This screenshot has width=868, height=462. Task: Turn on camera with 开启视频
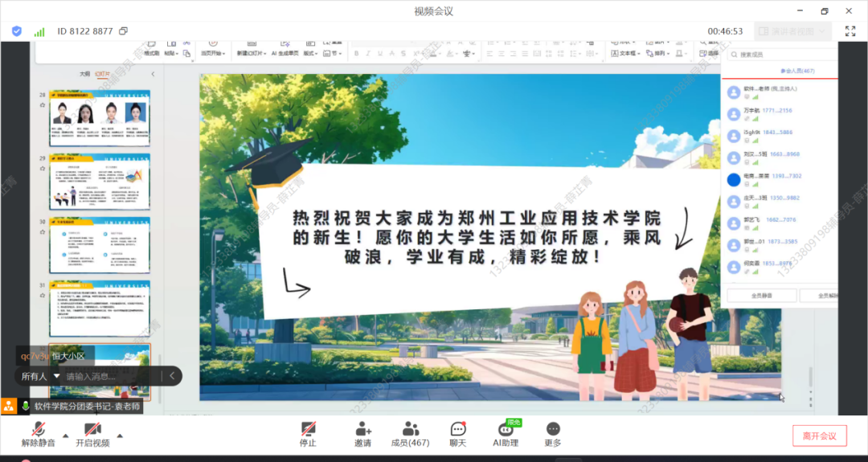point(92,434)
